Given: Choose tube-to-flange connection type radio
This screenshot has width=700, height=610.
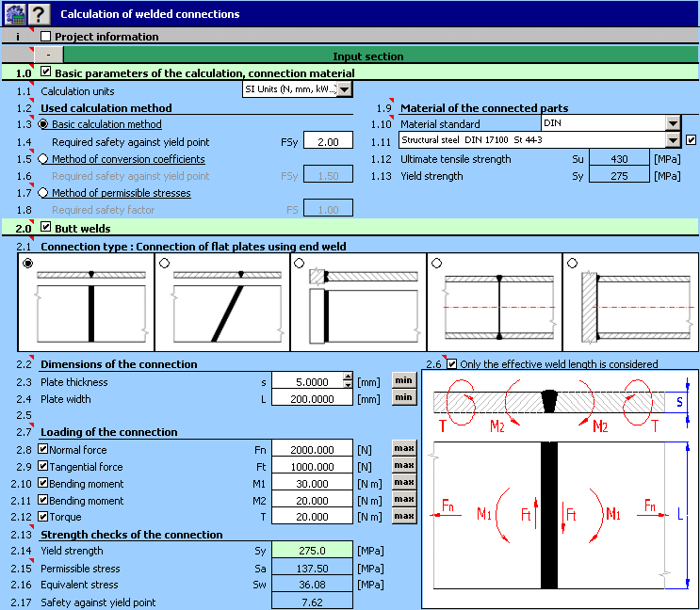Looking at the screenshot, I should tap(572, 264).
